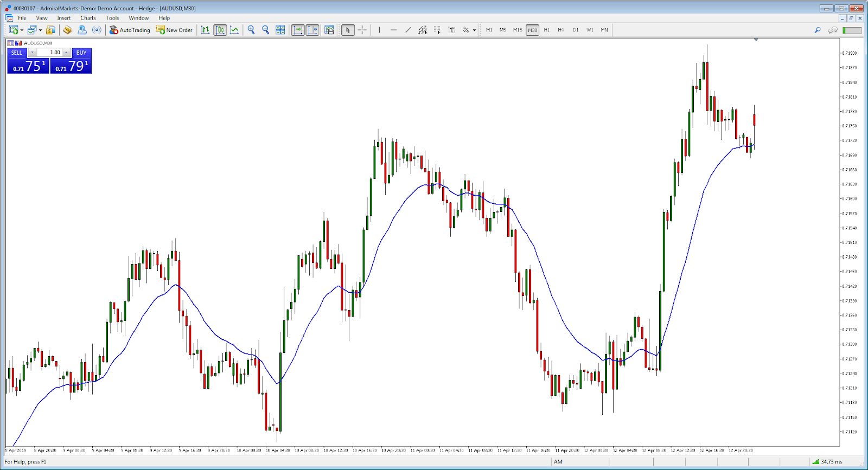Screen dimensions: 868x470
Task: Switch the timeframe to H4
Action: (560, 30)
